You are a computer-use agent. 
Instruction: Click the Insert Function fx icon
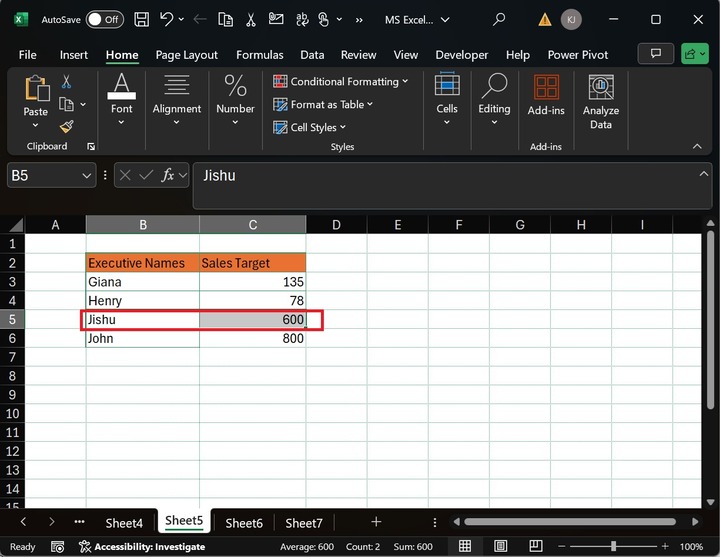click(169, 175)
